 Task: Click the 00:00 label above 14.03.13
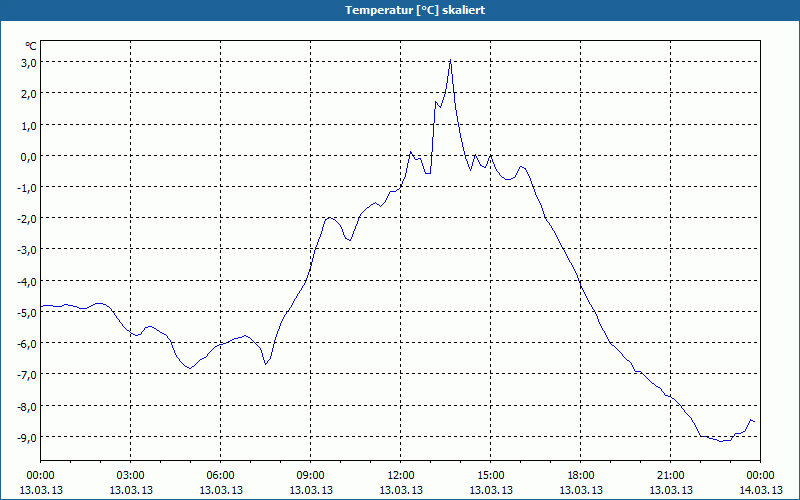pyautogui.click(x=760, y=476)
